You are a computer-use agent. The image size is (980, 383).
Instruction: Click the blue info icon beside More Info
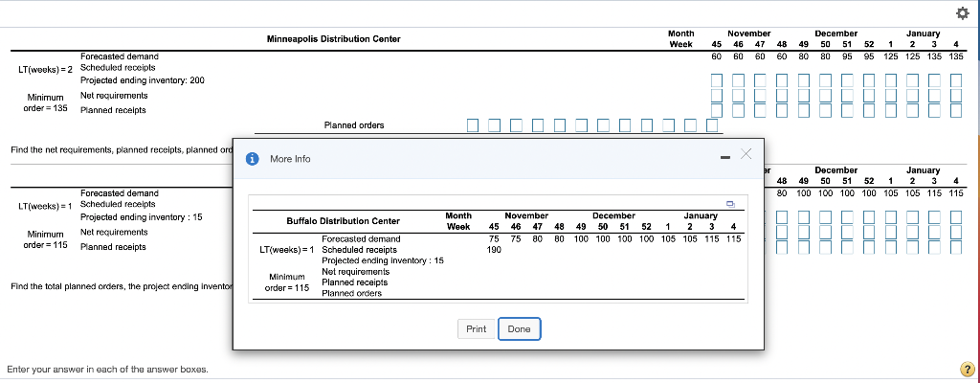(253, 159)
